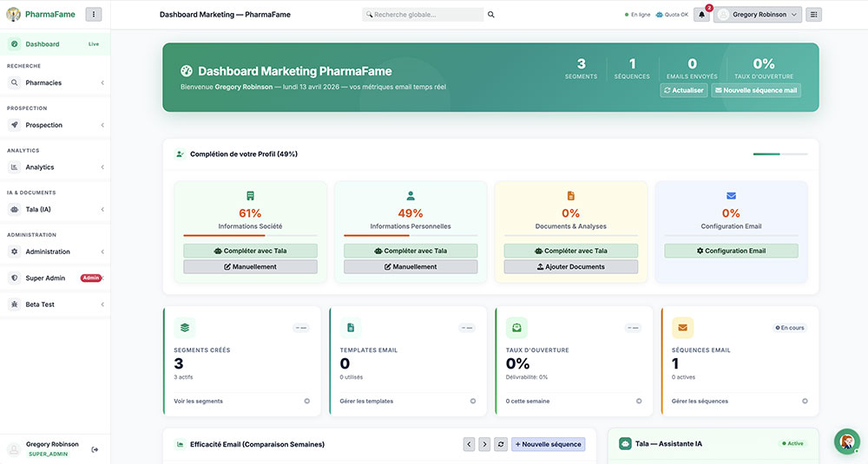Click the Tala (IA) robot icon in sidebar
The height and width of the screenshot is (464, 868).
[15, 210]
